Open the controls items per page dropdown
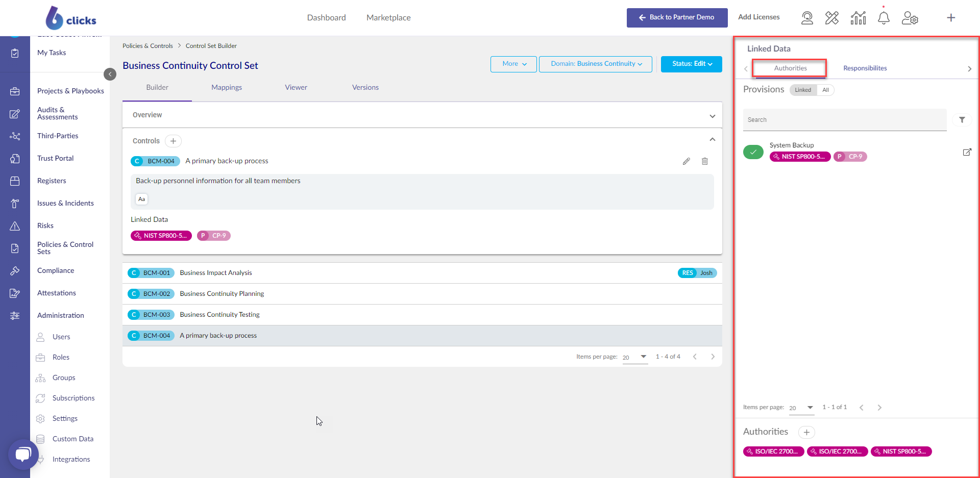The image size is (980, 478). (x=635, y=357)
